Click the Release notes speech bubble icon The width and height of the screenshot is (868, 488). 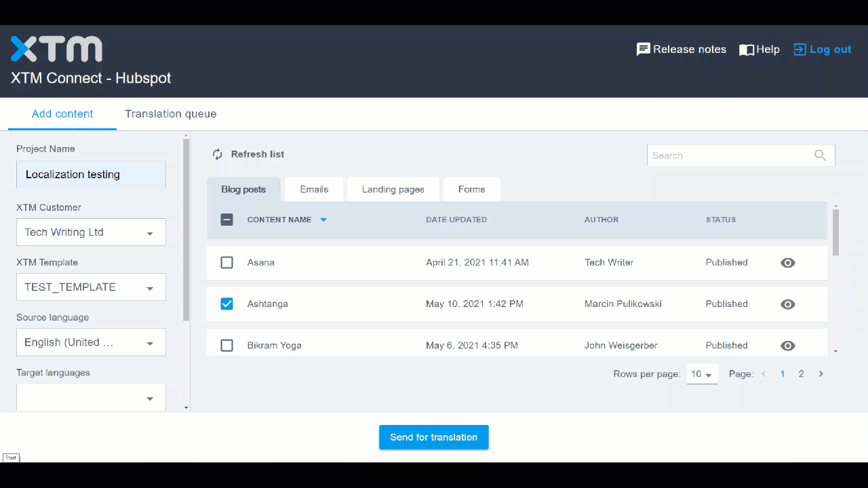point(644,49)
